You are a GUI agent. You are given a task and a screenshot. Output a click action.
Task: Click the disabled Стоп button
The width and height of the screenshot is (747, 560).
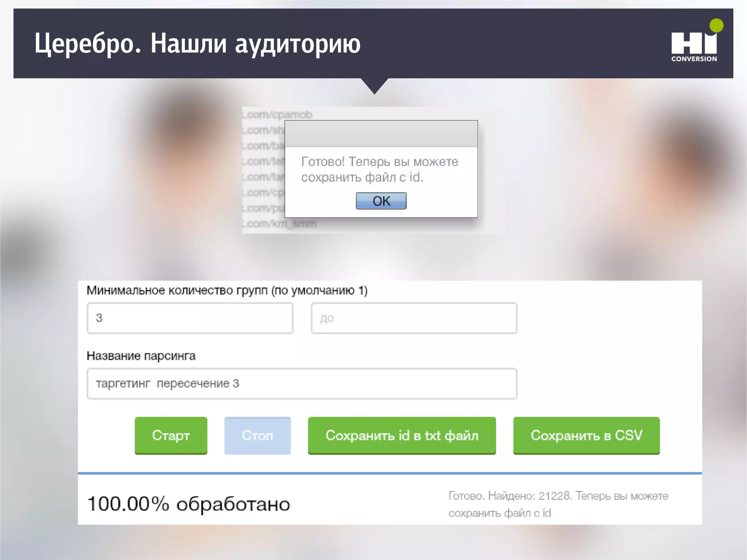258,435
